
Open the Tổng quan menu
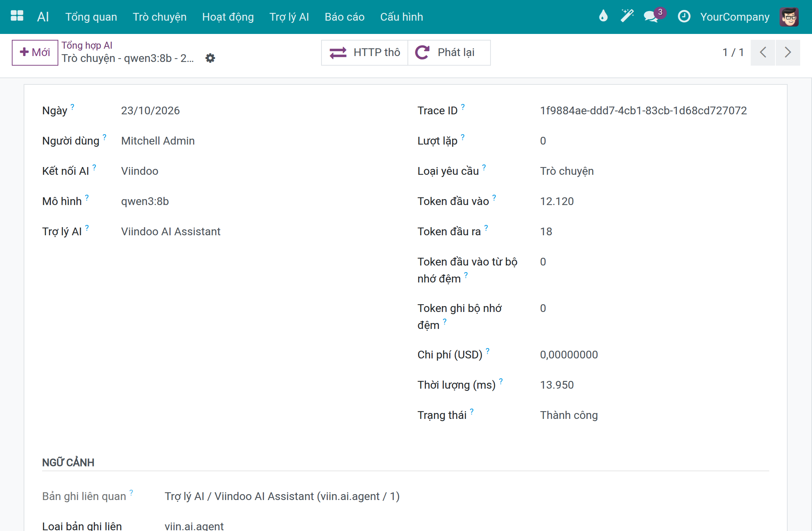click(91, 17)
